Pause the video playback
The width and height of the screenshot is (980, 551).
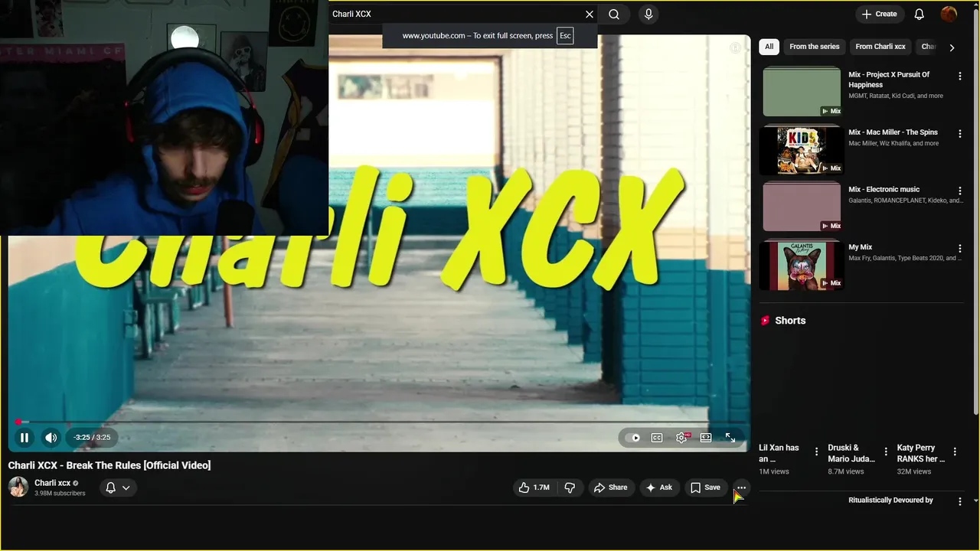tap(24, 438)
